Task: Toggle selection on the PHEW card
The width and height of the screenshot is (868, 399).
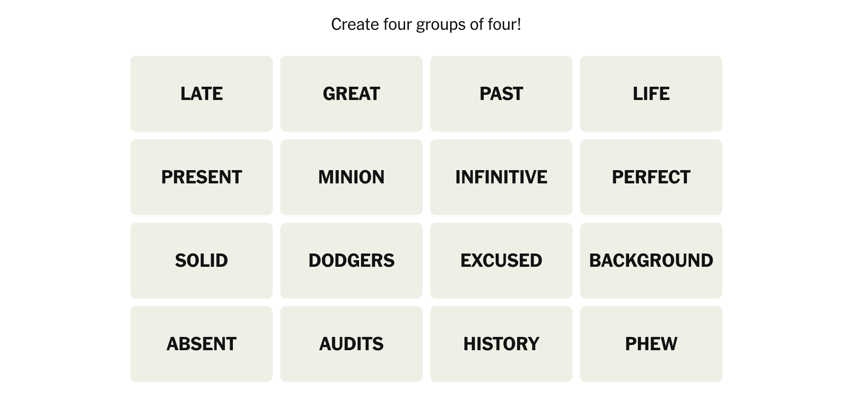Action: coord(651,344)
